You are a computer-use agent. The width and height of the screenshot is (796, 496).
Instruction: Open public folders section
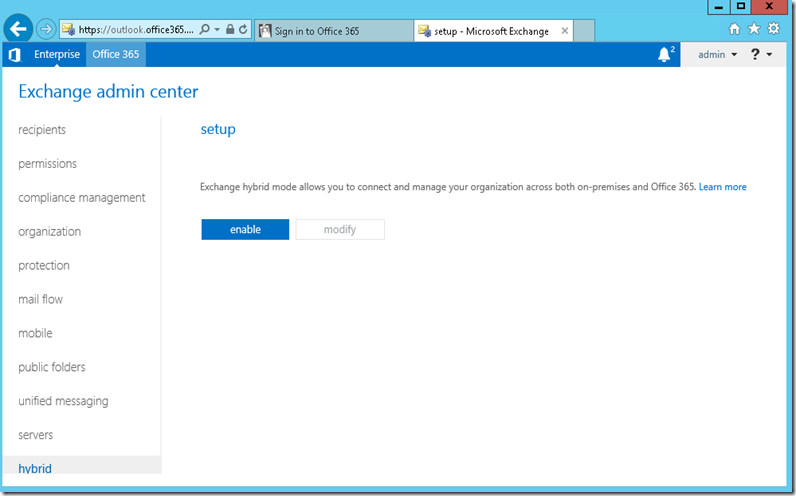coord(52,367)
